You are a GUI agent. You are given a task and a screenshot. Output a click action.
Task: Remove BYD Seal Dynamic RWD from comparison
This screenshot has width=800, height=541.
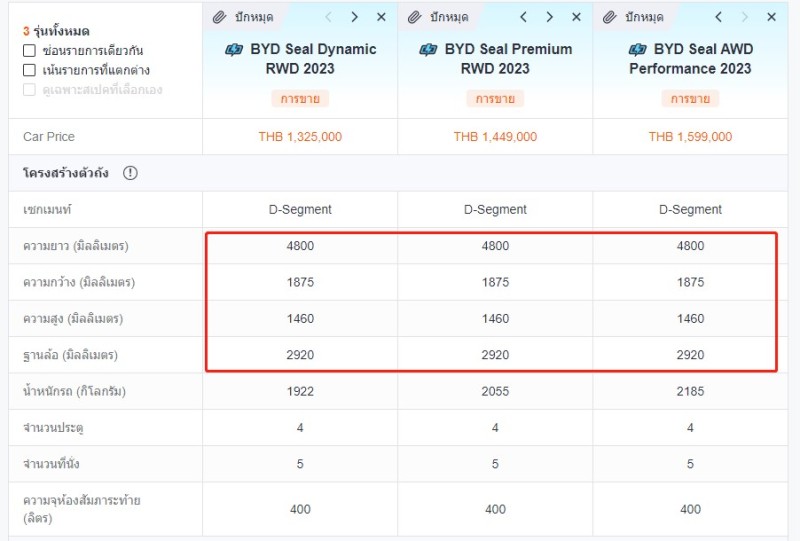(381, 17)
